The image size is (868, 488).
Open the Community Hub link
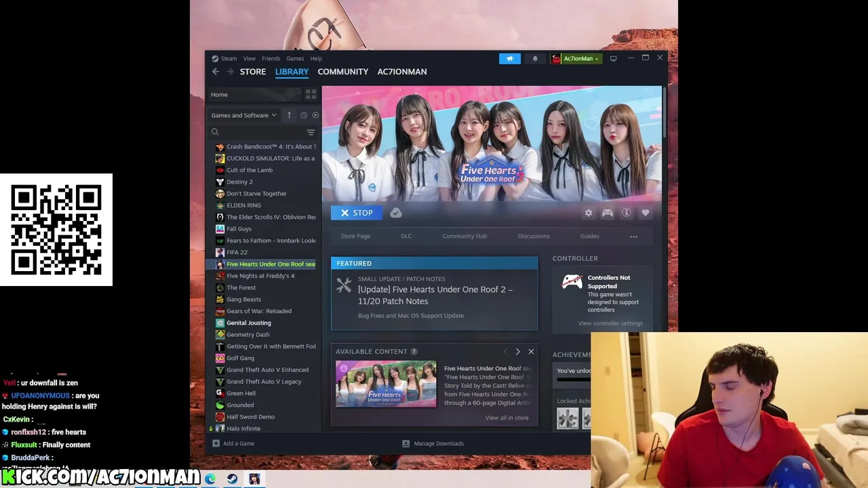tap(465, 236)
